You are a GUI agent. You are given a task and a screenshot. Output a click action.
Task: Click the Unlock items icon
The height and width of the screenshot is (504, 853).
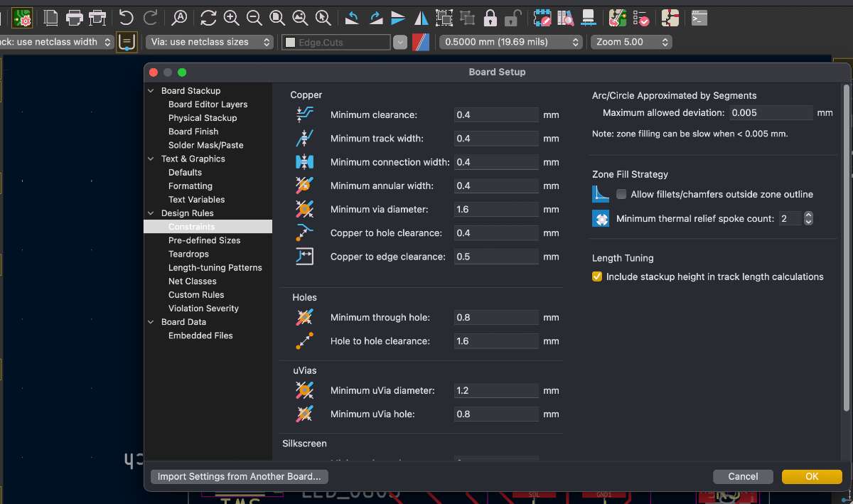coord(513,17)
